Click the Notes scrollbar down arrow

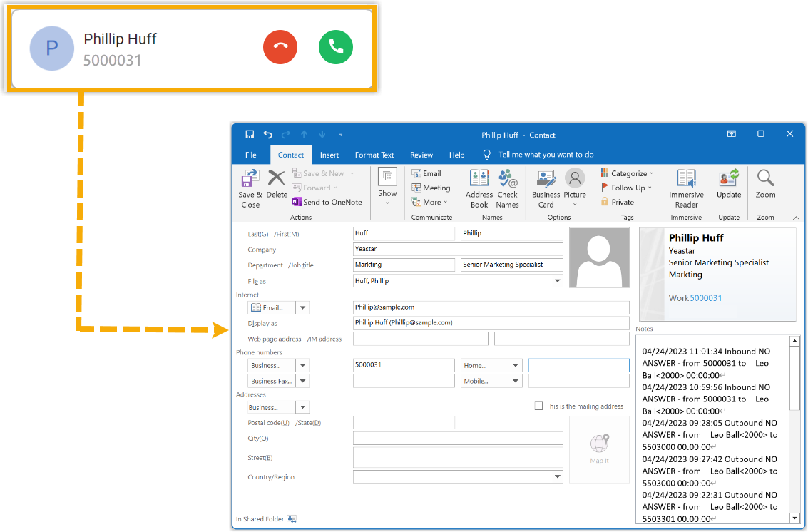click(794, 518)
